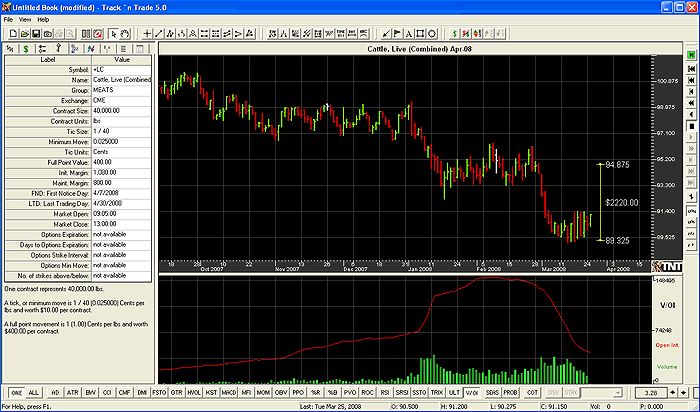Click the 'Label' column header
Viewport: 700px width, 412px height.
point(48,60)
